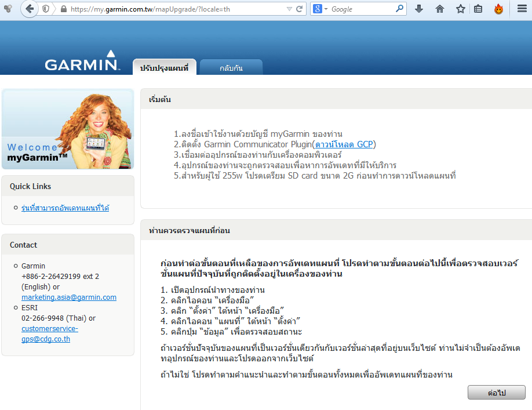532x410 pixels.
Task: Open the bookmarks list icon
Action: click(x=478, y=9)
